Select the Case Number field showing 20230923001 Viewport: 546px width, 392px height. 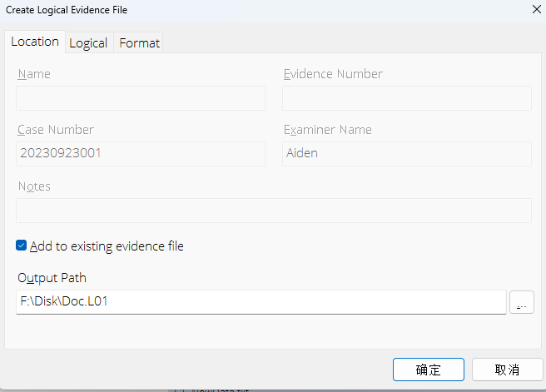141,153
